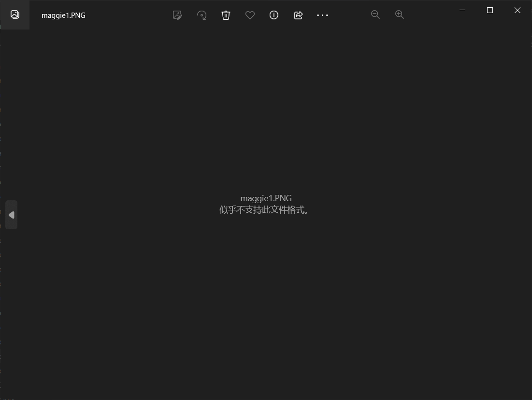The height and width of the screenshot is (400, 532).
Task: Share the file with the share icon
Action: coord(298,15)
